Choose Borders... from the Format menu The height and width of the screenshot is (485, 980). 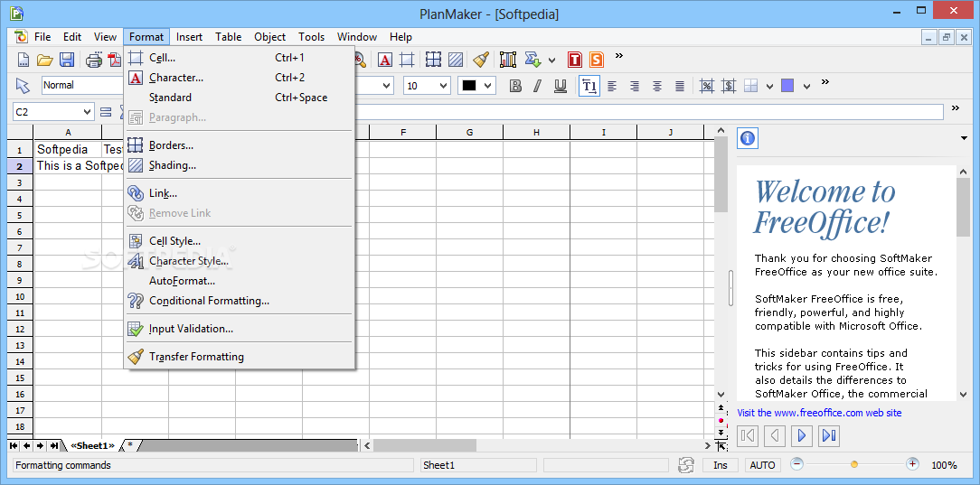(240, 145)
